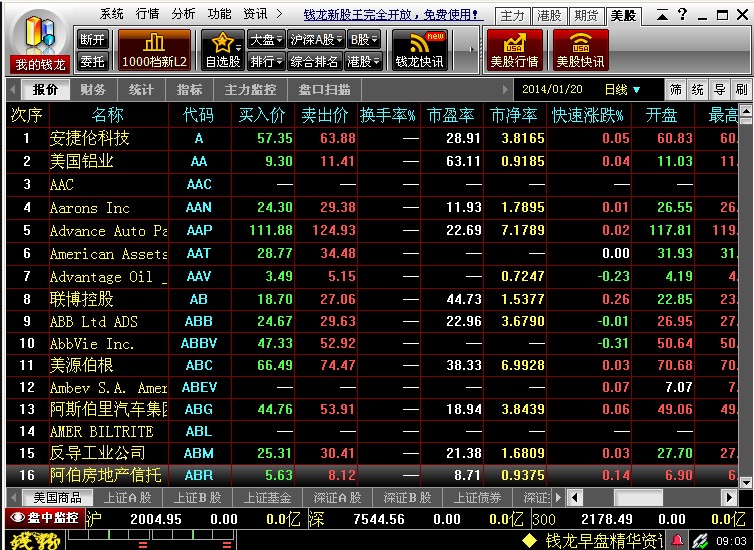Open the 沪深A股 dropdown
754x550 pixels.
click(316, 39)
